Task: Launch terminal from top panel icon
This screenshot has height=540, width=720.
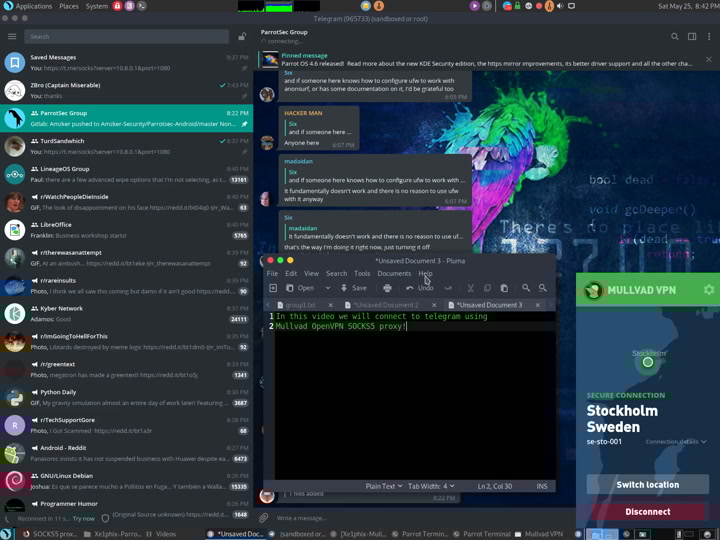Action: point(142,6)
